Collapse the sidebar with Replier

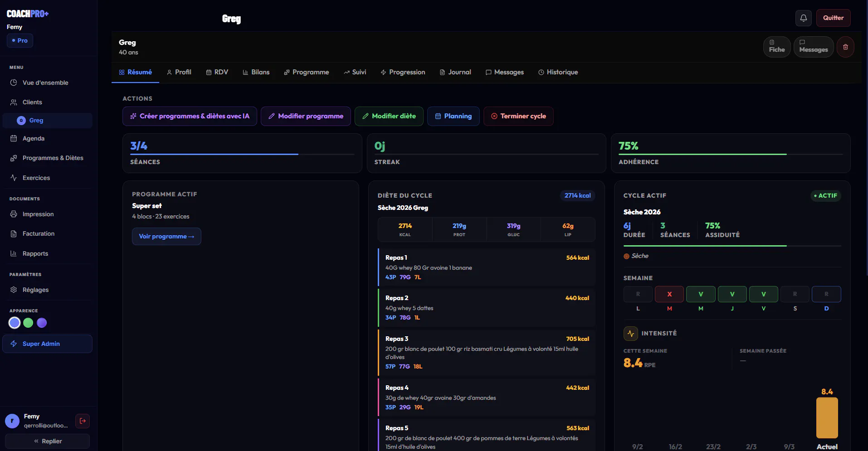[x=47, y=441]
